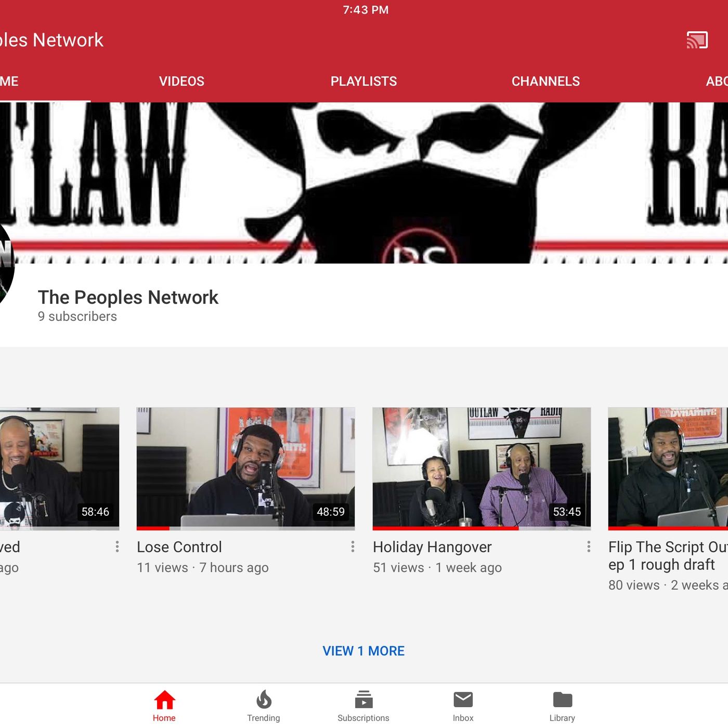Switch to the PLAYLISTS tab
The image size is (728, 728).
363,81
